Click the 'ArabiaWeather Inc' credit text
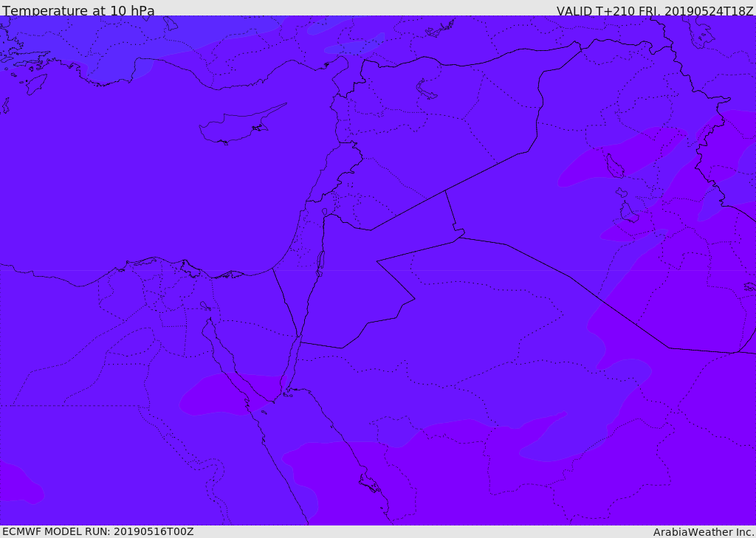 [x=703, y=532]
